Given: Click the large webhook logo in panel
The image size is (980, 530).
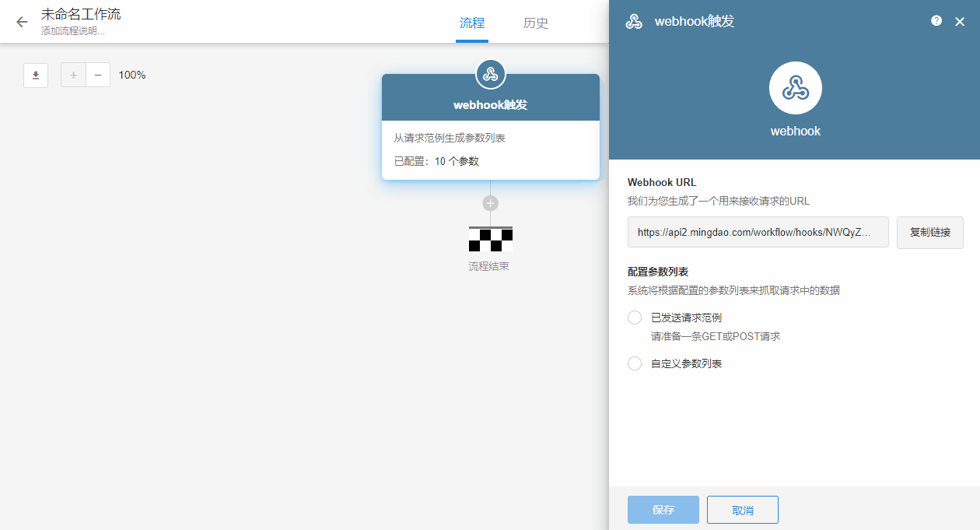Looking at the screenshot, I should [x=795, y=88].
